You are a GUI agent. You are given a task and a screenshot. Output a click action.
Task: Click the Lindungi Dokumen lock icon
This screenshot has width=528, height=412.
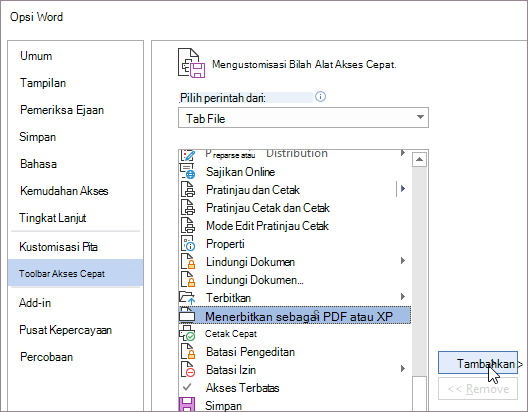188,262
